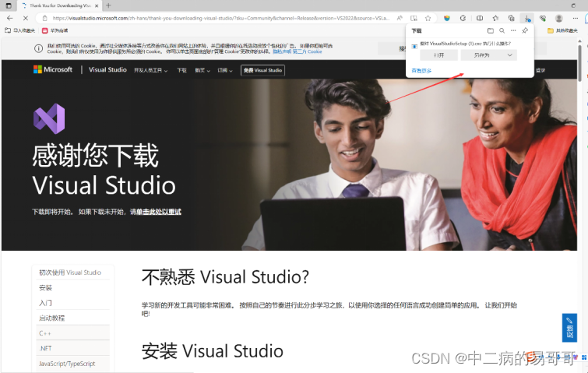Click Open button for VisualStudioSetup download

[438, 55]
